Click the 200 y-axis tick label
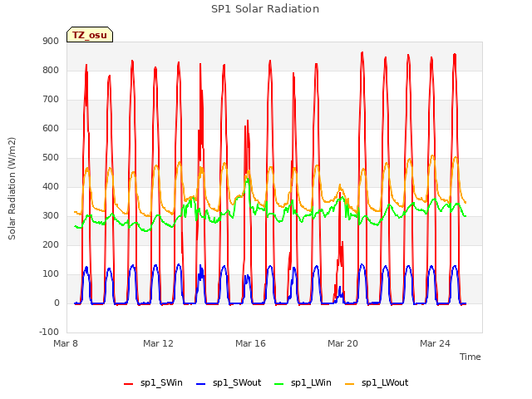 pyautogui.click(x=51, y=245)
